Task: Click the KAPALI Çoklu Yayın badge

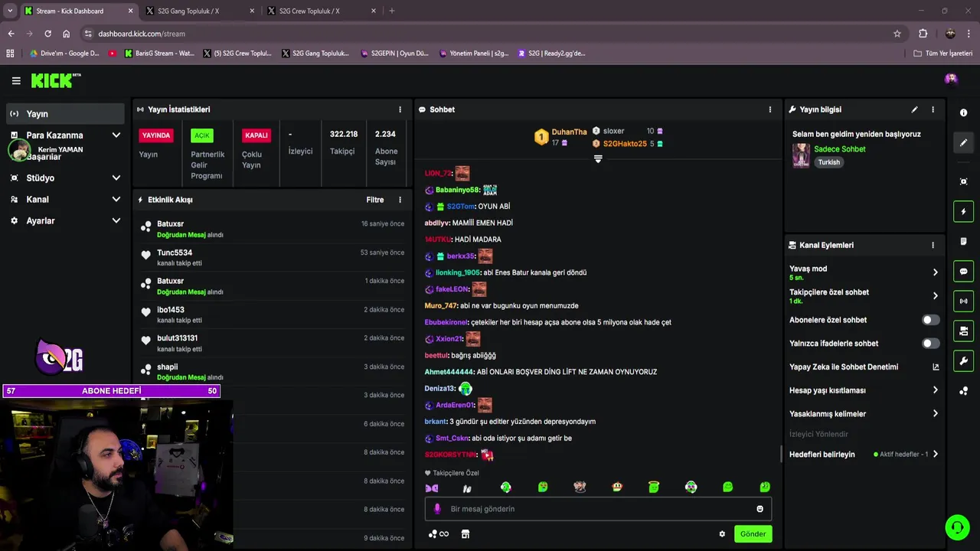Action: [256, 135]
